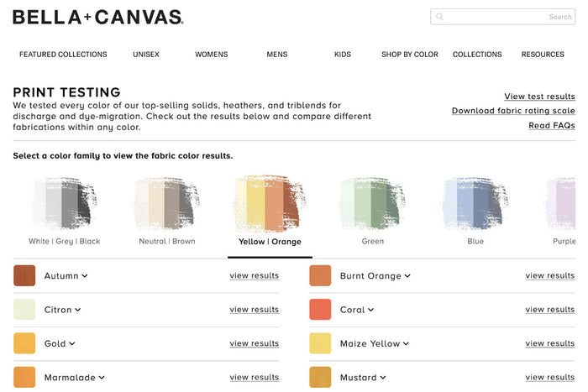The height and width of the screenshot is (392, 588).
Task: Open the Resources menu
Action: [x=543, y=55]
